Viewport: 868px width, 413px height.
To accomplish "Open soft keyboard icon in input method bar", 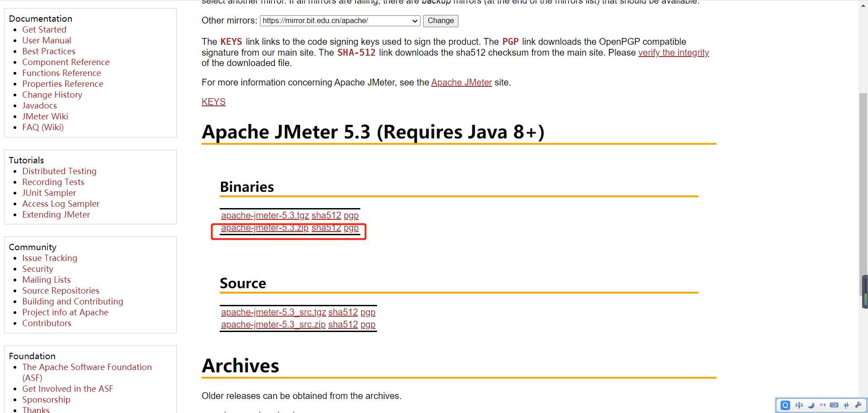I will tap(834, 405).
